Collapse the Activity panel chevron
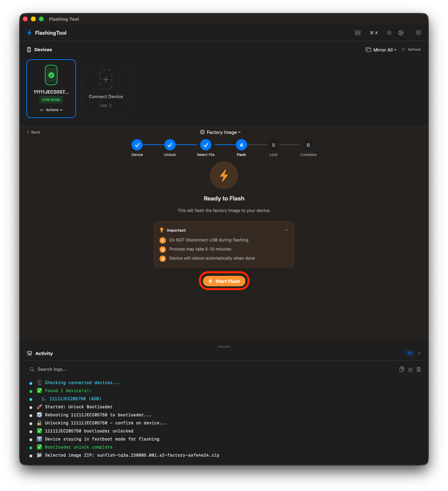This screenshot has width=448, height=491. tap(419, 353)
